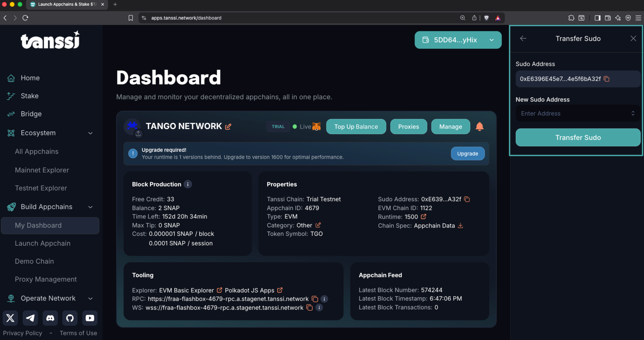644x340 pixels.
Task: Download the Chain Spec Appchain Data
Action: tap(460, 225)
